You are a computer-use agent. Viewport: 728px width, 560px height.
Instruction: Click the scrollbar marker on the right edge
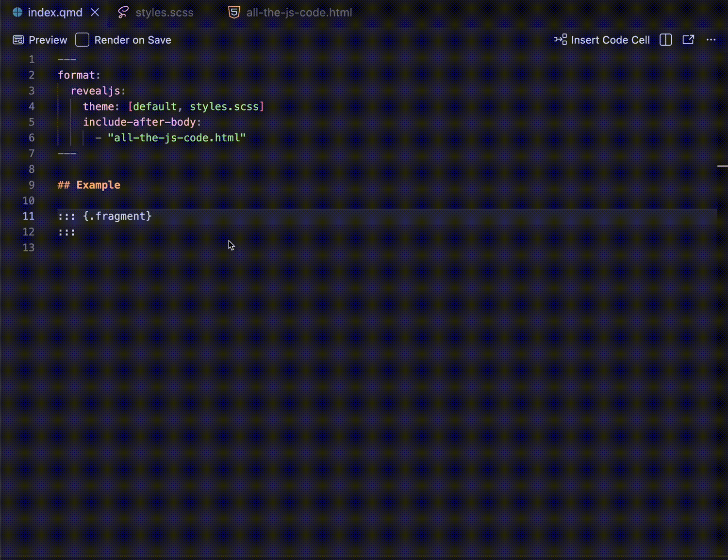(x=722, y=166)
